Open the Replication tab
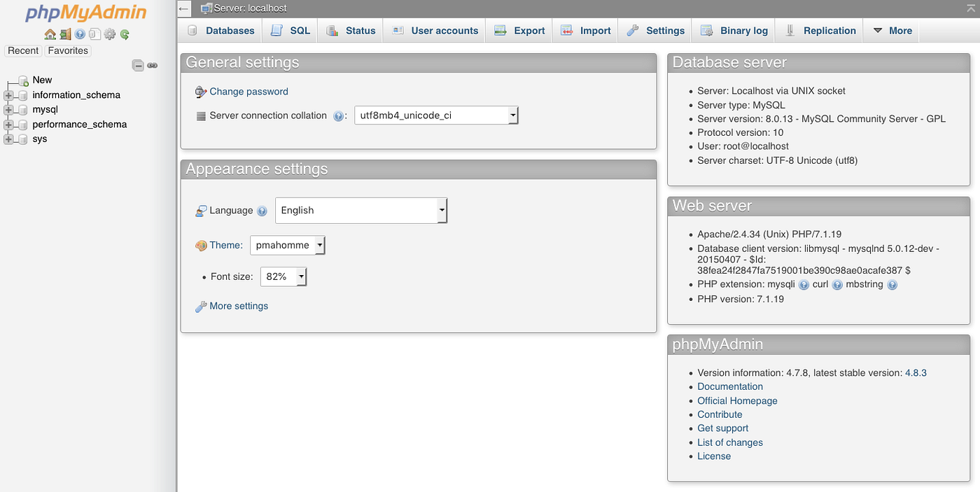Image resolution: width=980 pixels, height=492 pixels. coord(820,31)
